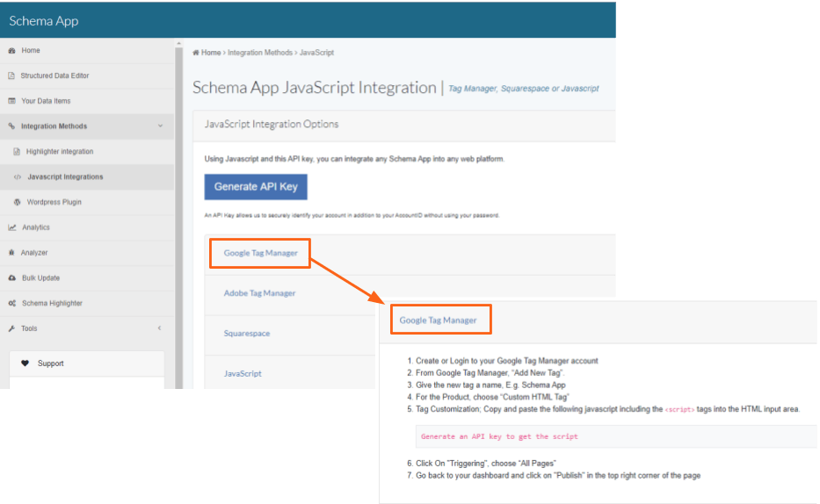Click the Support button in sidebar

[x=87, y=364]
